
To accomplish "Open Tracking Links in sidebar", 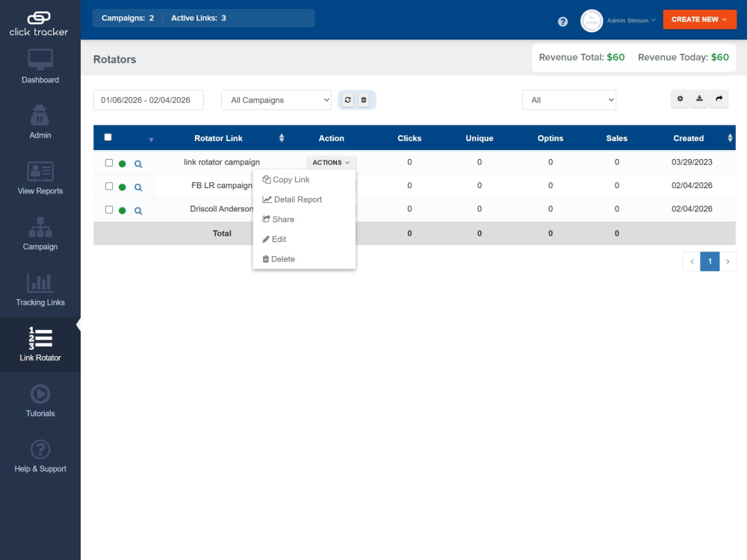I will click(40, 289).
